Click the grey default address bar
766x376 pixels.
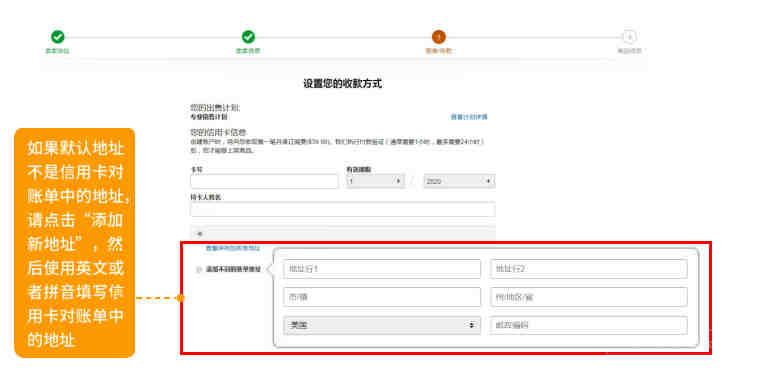click(343, 233)
